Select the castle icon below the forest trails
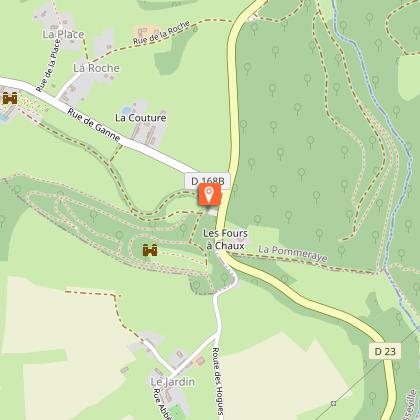Image resolution: width=420 pixels, height=420 pixels. (150, 250)
